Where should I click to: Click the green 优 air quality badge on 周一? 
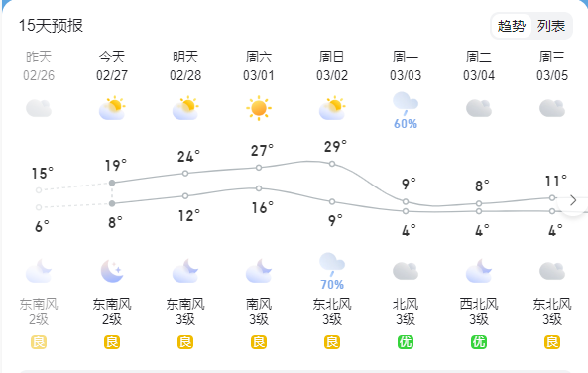coord(406,342)
